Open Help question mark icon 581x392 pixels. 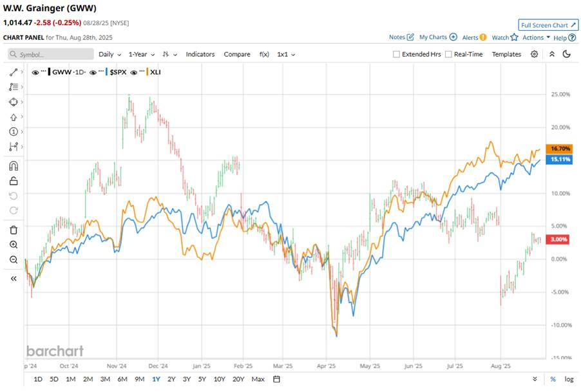pyautogui.click(x=572, y=37)
